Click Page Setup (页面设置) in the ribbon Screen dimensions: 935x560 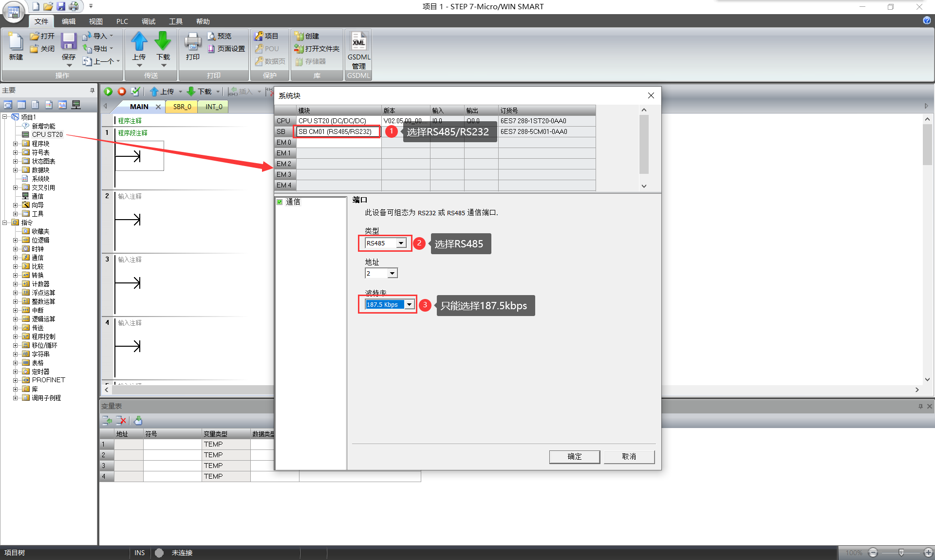[226, 49]
